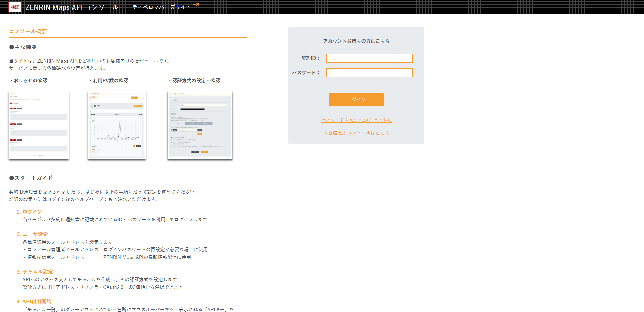The height and width of the screenshot is (312, 644).
Task: Click the アカウントお持ちの方はこちら panel title
Action: (356, 41)
